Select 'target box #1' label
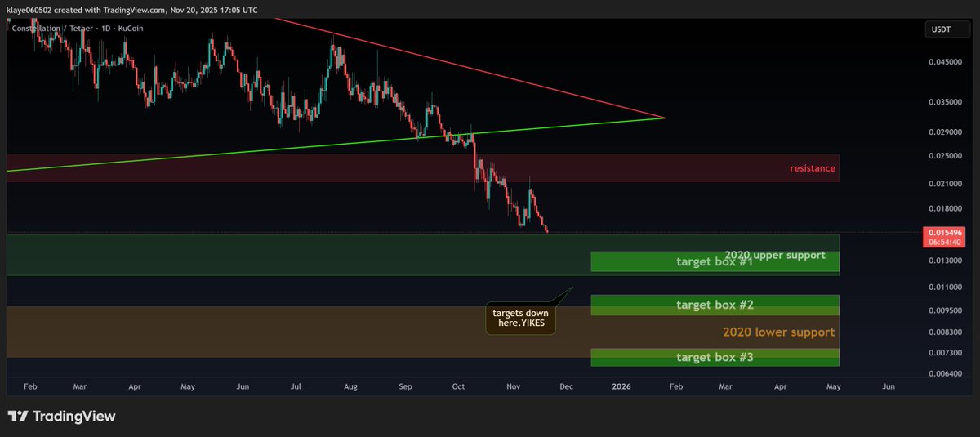Image resolution: width=980 pixels, height=437 pixels. coord(715,262)
